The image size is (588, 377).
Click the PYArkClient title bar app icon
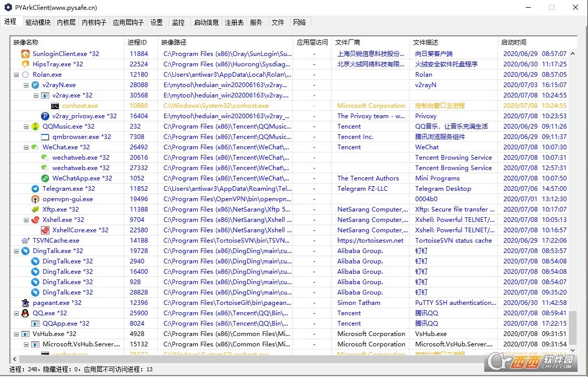coord(8,7)
